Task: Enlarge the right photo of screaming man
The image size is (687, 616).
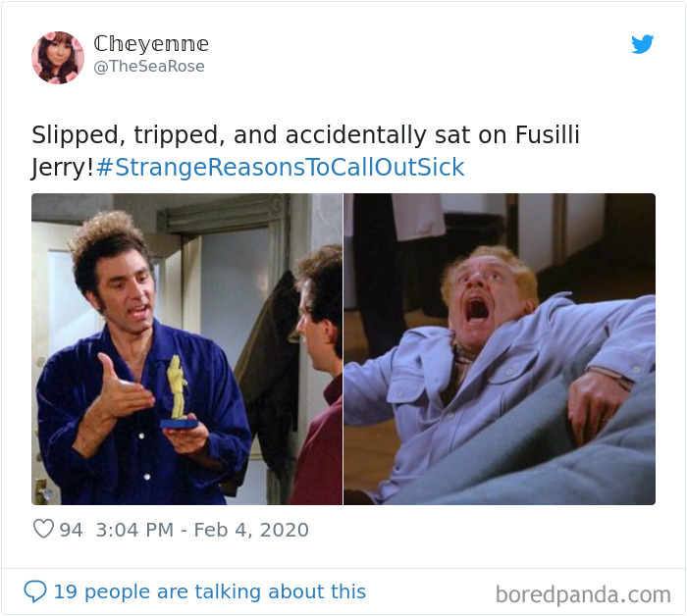Action: 500,349
